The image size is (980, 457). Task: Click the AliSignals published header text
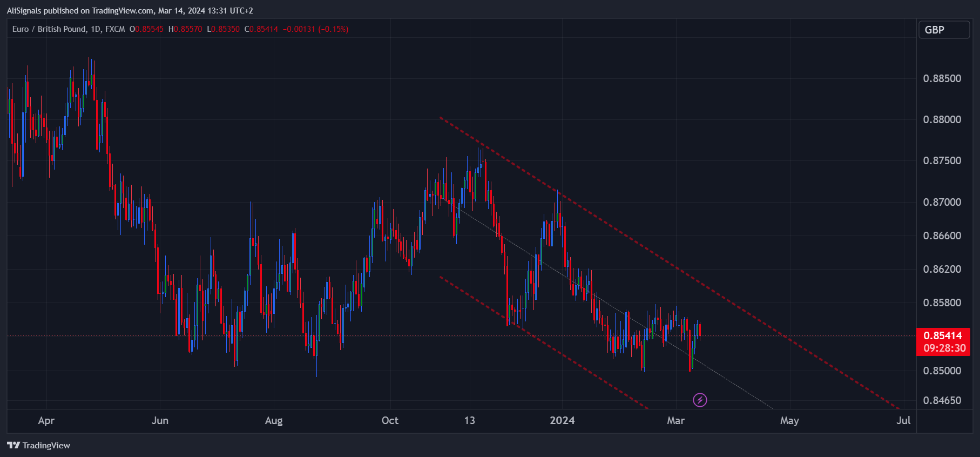pyautogui.click(x=130, y=10)
